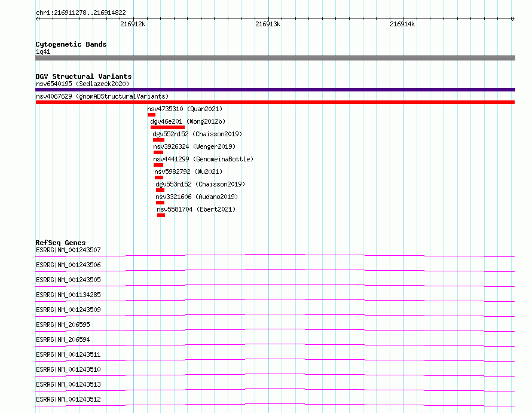Viewport: 532px width, 413px height.
Task: Click the RefSeq Genes track title
Action: [60, 243]
